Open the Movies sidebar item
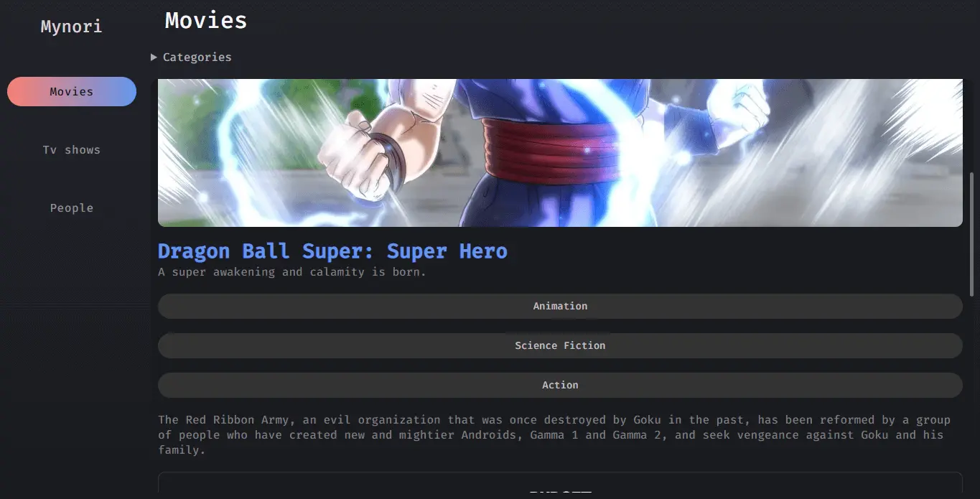Screen dimensions: 980x499 [72, 92]
